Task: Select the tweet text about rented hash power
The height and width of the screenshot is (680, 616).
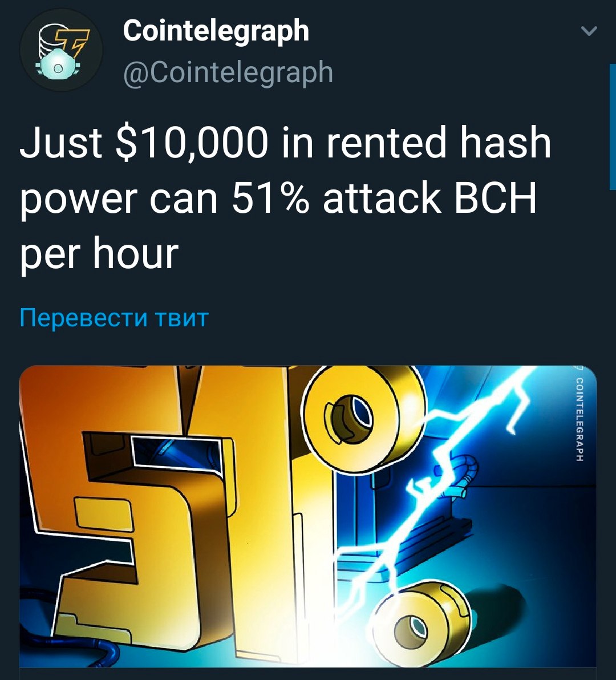Action: (285, 198)
